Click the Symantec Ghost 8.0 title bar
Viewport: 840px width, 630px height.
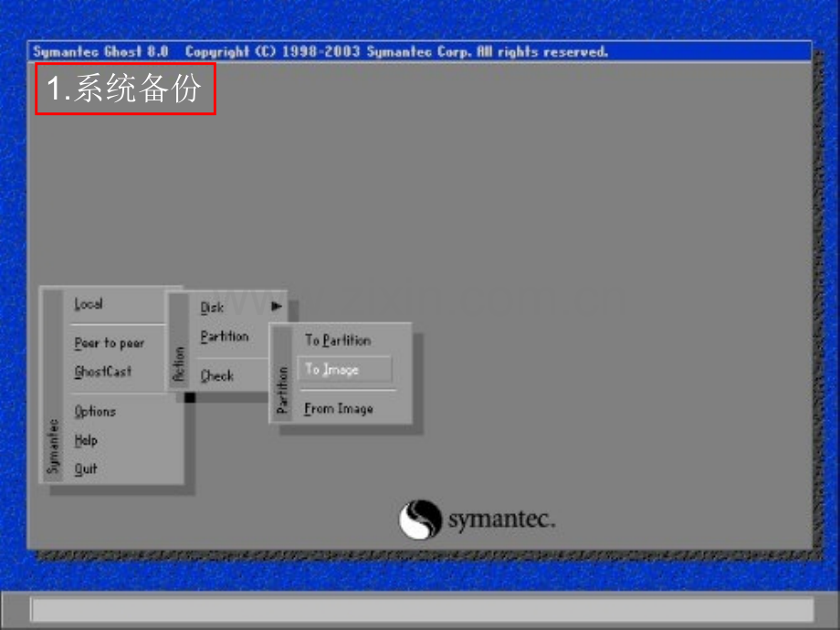click(x=419, y=51)
